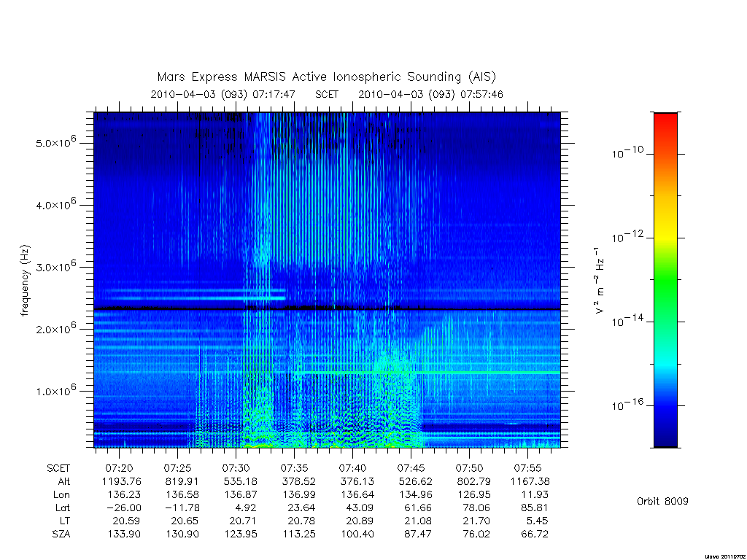Viewport: 747px width, 560px height.
Task: Click the 'Lon' row header
Action: click(61, 495)
